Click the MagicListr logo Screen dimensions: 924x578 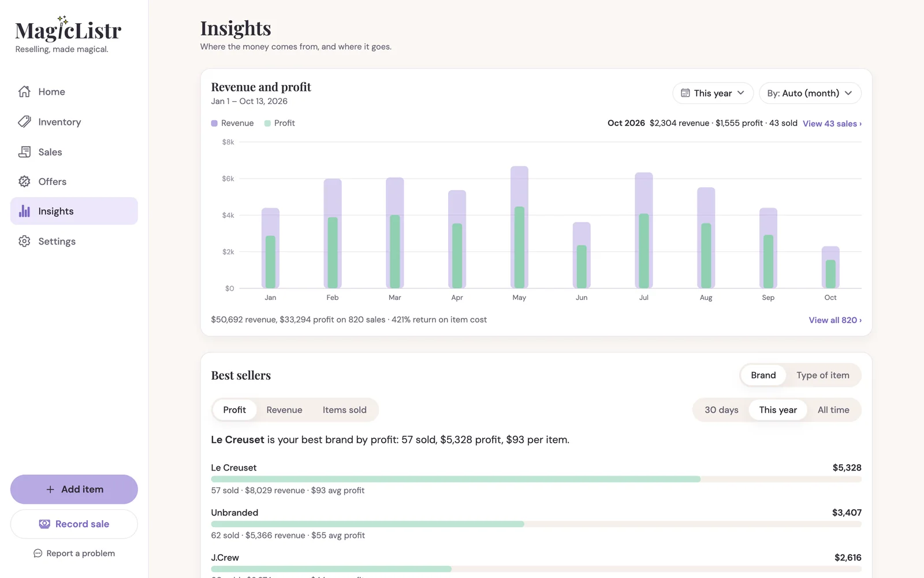68,29
